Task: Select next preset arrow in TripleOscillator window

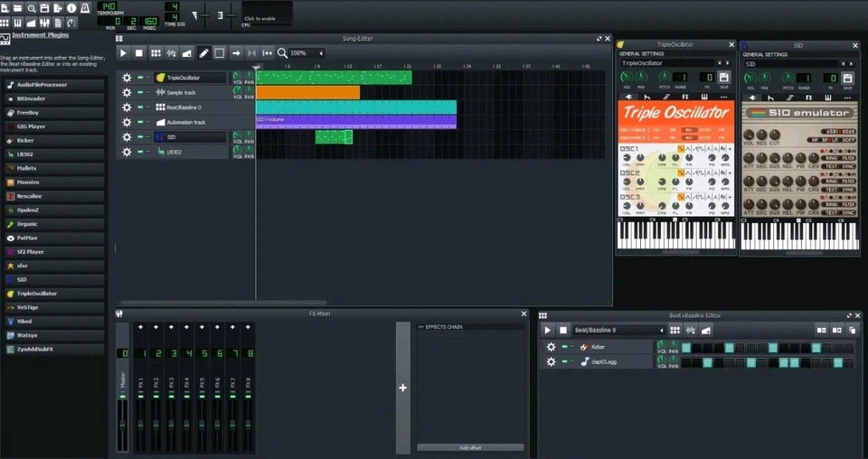Action: click(728, 63)
